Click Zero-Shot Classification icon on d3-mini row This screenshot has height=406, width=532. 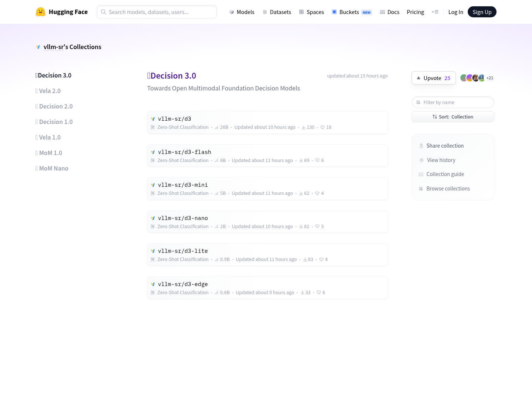pyautogui.click(x=153, y=193)
